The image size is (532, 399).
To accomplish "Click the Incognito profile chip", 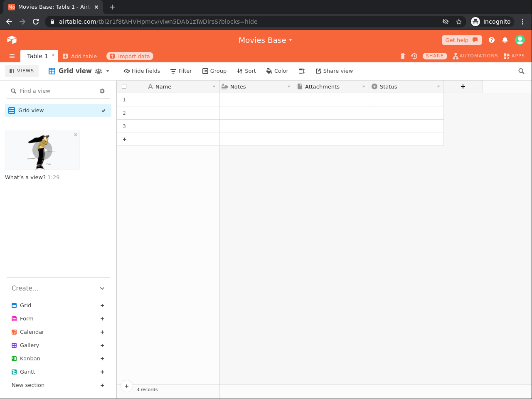I will [x=491, y=22].
